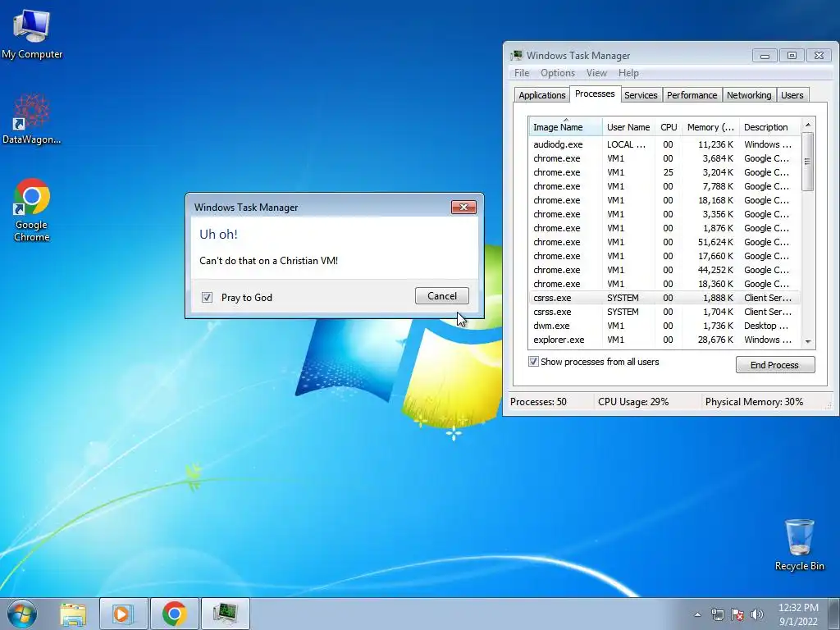Select the Google Chrome desktop shortcut
840x630 pixels.
pos(32,210)
